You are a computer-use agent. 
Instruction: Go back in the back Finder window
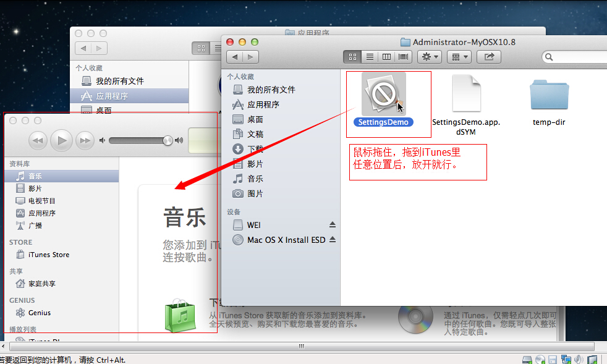click(83, 48)
